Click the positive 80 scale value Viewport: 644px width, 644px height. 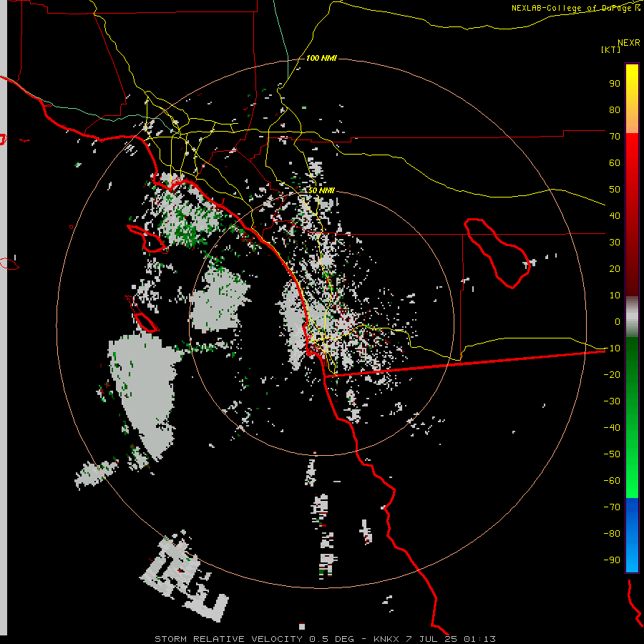(615, 110)
